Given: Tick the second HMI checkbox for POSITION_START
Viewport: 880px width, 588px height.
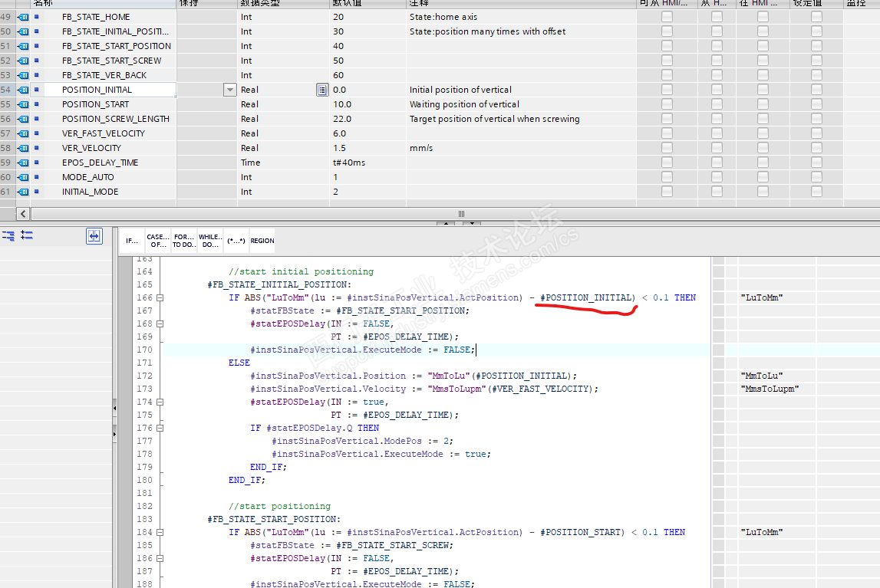Looking at the screenshot, I should click(x=717, y=104).
